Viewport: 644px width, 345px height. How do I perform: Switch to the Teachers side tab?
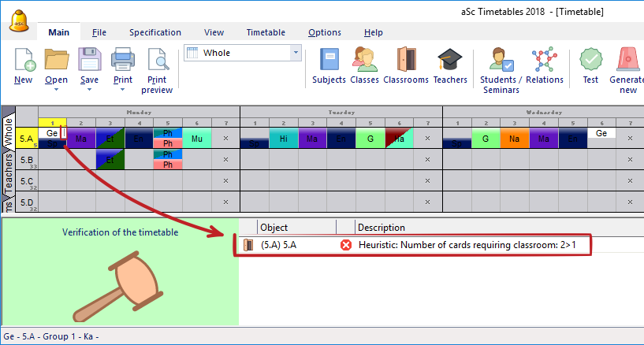[8, 173]
